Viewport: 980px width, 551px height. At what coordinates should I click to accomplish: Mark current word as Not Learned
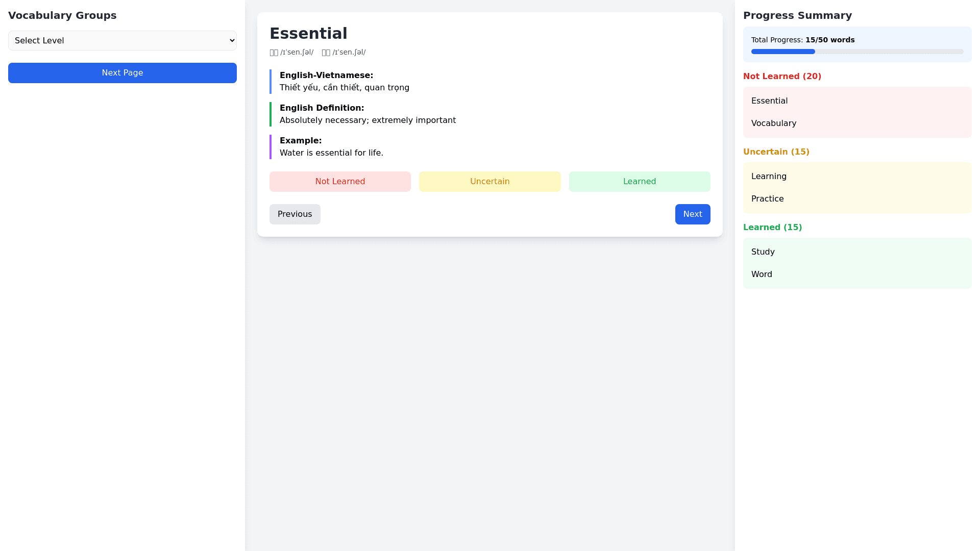click(x=340, y=181)
